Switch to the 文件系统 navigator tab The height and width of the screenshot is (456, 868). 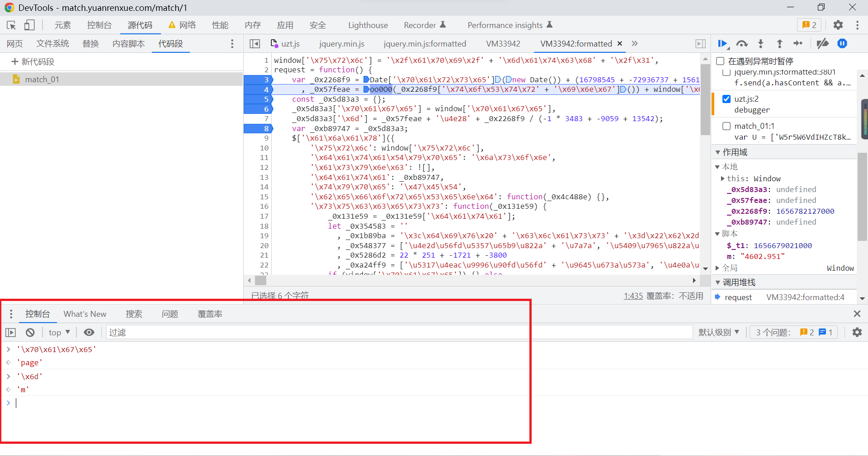pyautogui.click(x=52, y=44)
